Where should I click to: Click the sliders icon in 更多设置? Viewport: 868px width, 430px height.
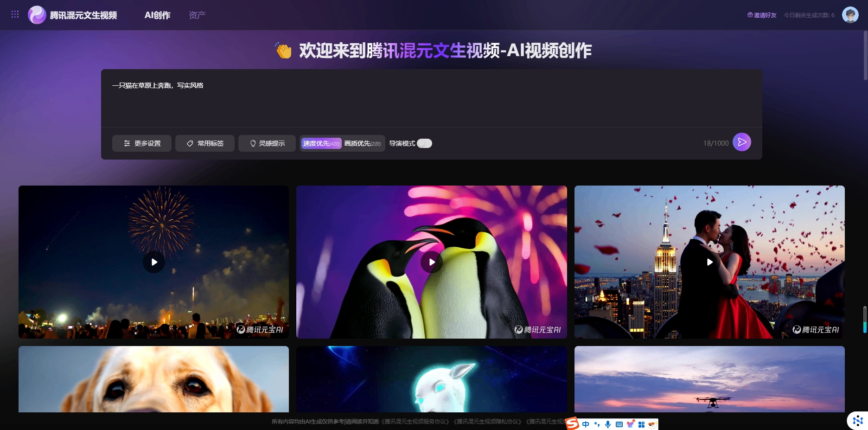[x=127, y=143]
